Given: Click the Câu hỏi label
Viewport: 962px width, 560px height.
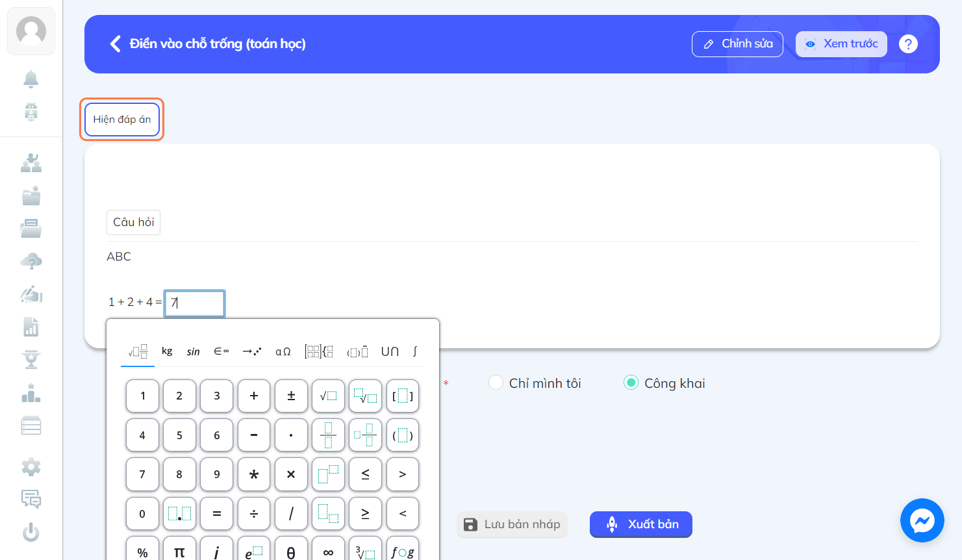Looking at the screenshot, I should (x=133, y=222).
